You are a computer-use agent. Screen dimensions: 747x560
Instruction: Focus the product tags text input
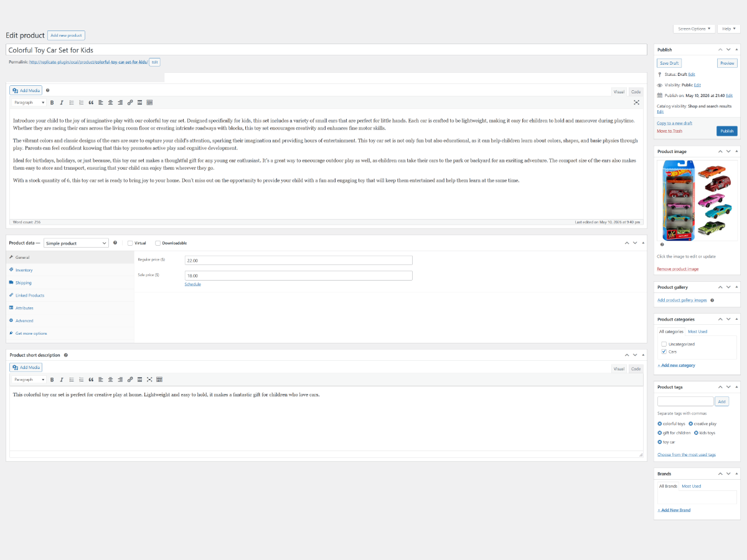pyautogui.click(x=685, y=402)
